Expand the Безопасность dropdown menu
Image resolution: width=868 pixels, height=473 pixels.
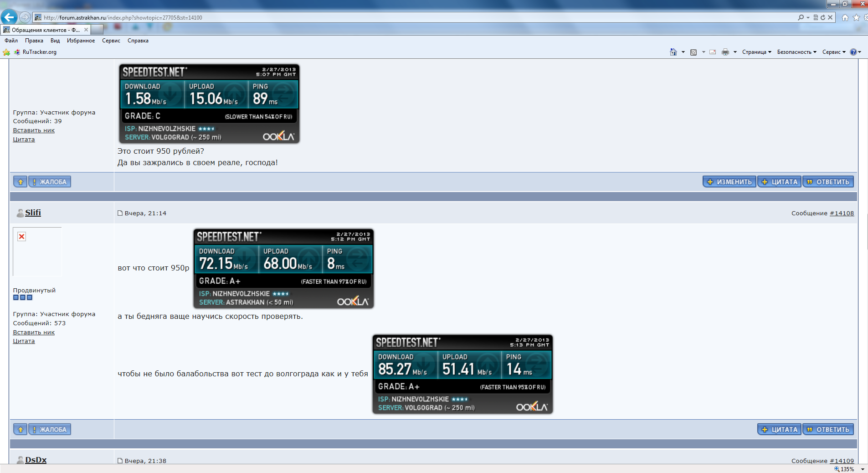[x=796, y=52]
